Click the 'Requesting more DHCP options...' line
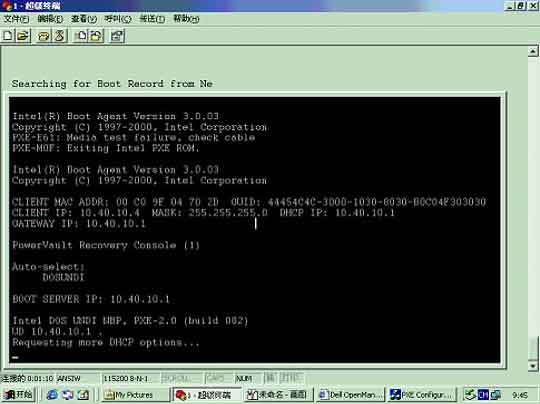 coord(105,342)
